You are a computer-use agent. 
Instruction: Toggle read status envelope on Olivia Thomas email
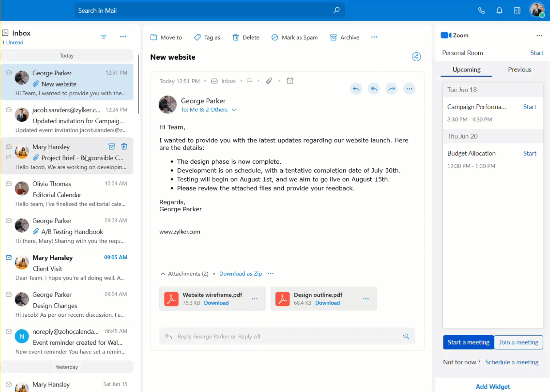click(x=9, y=184)
